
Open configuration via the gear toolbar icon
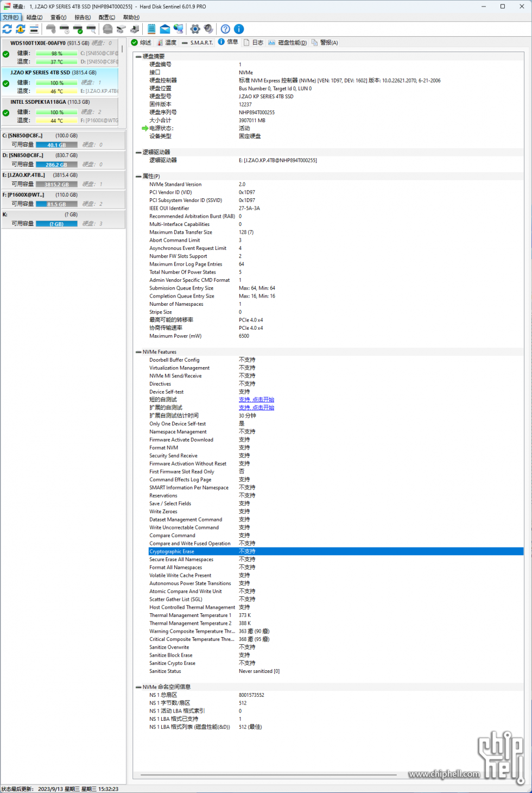pos(195,29)
